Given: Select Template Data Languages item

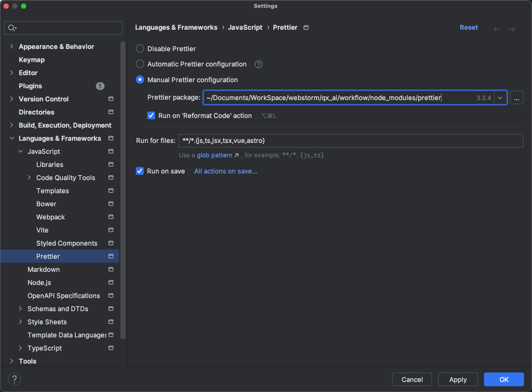Looking at the screenshot, I should (66, 335).
